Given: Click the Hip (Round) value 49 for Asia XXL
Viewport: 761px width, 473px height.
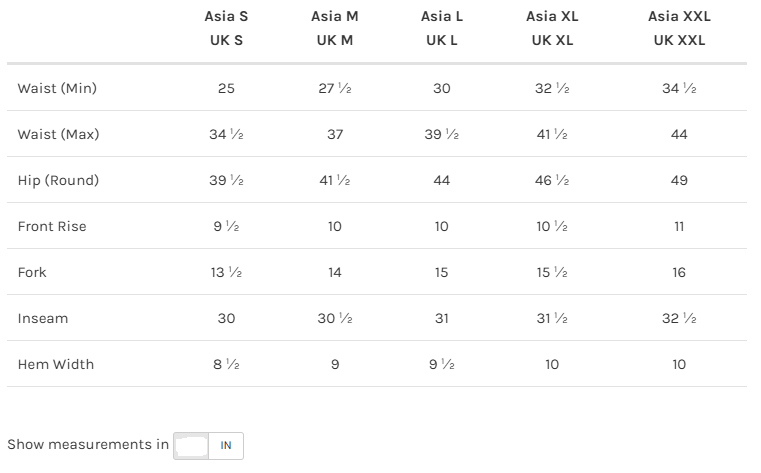Looking at the screenshot, I should pyautogui.click(x=679, y=180).
